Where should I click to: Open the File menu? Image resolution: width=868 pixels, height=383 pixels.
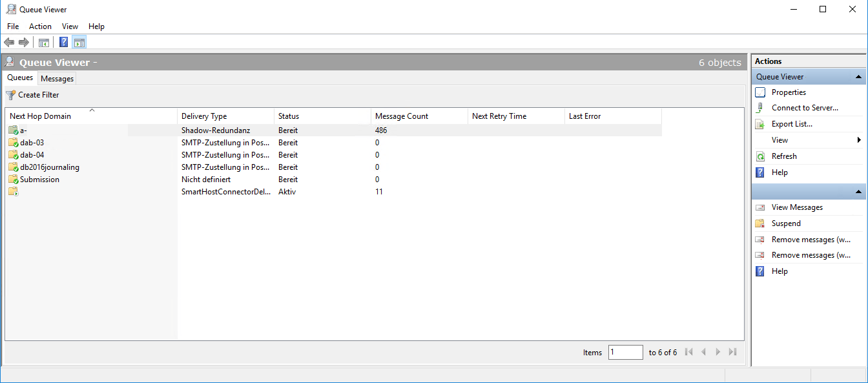(13, 26)
